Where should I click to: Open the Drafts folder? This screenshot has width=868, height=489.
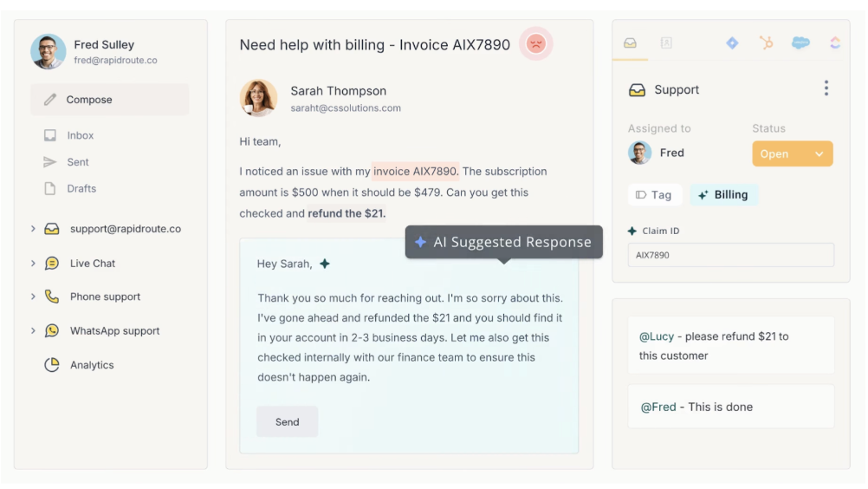coord(81,188)
